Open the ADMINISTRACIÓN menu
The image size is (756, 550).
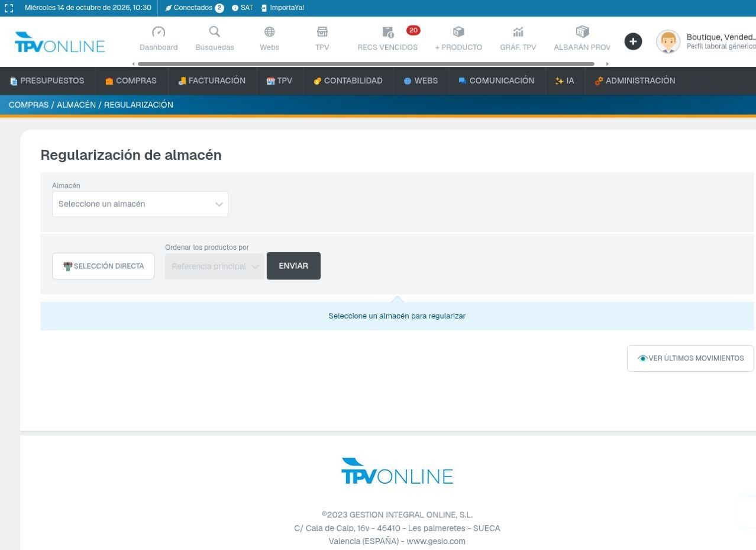[x=635, y=81]
